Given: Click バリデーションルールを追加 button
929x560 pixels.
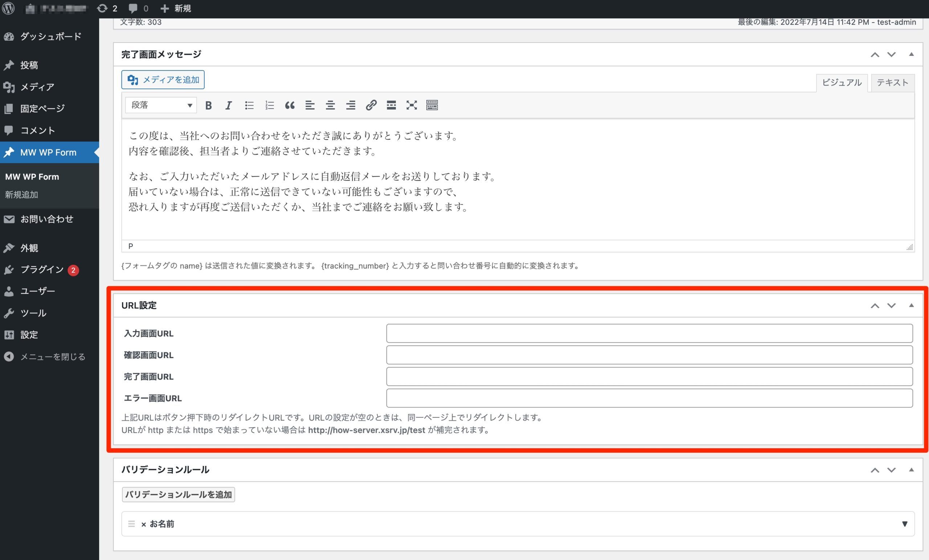Looking at the screenshot, I should (178, 494).
